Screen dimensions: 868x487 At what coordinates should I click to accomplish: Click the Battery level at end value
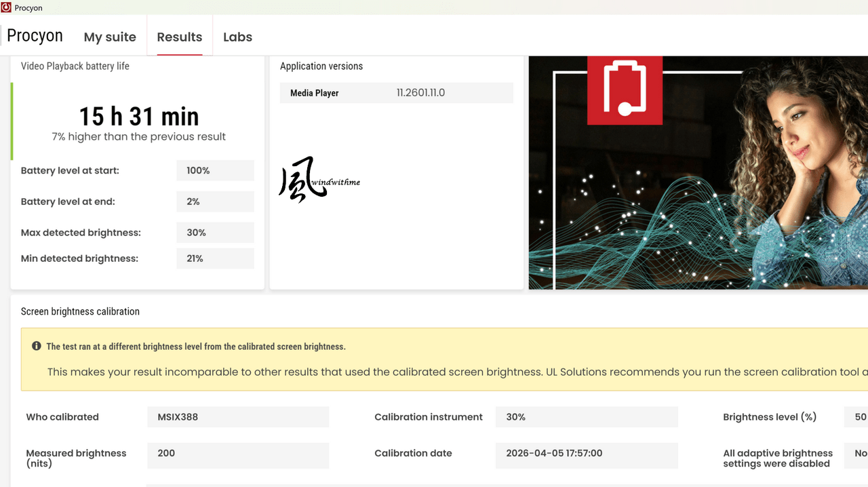pyautogui.click(x=215, y=201)
